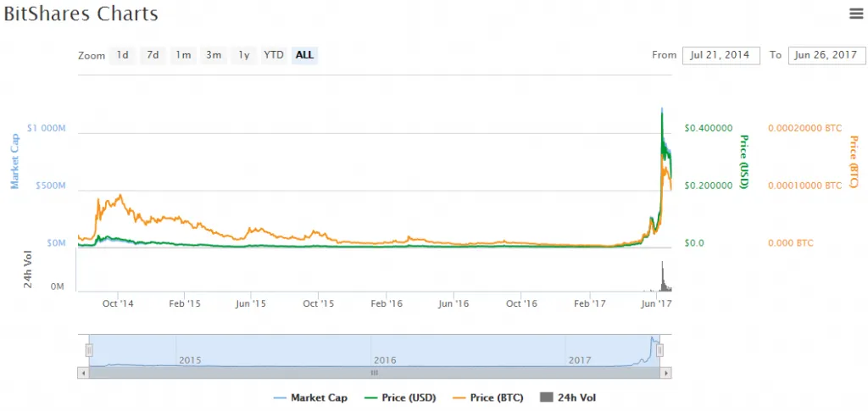Grab the left navigator range handle

[x=89, y=350]
